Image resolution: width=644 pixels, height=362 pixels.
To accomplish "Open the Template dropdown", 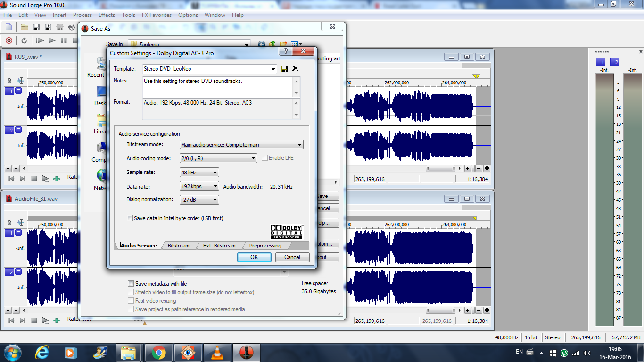I will point(273,69).
